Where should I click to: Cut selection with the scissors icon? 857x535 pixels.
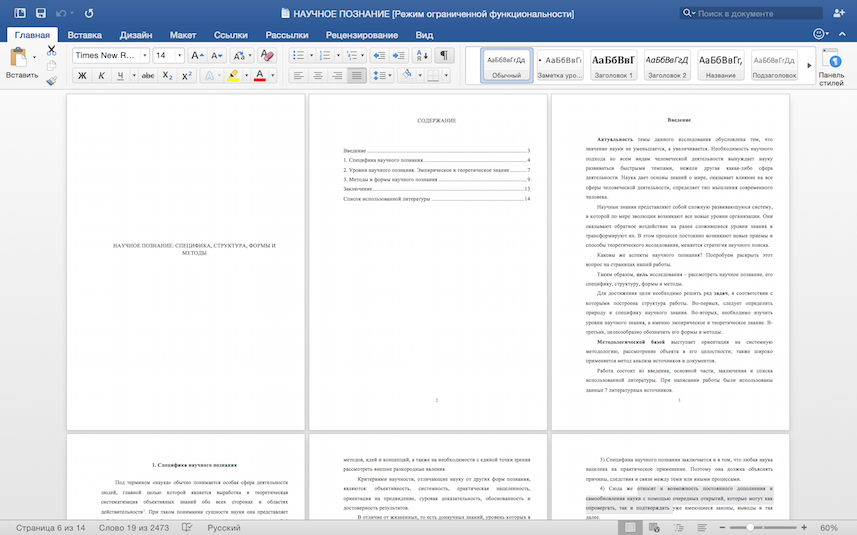click(51, 50)
